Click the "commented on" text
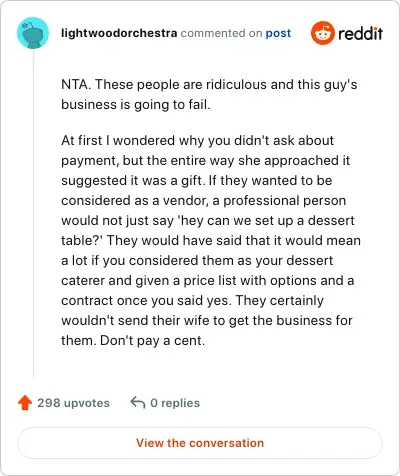Screen dimensions: 400x476 click(221, 33)
